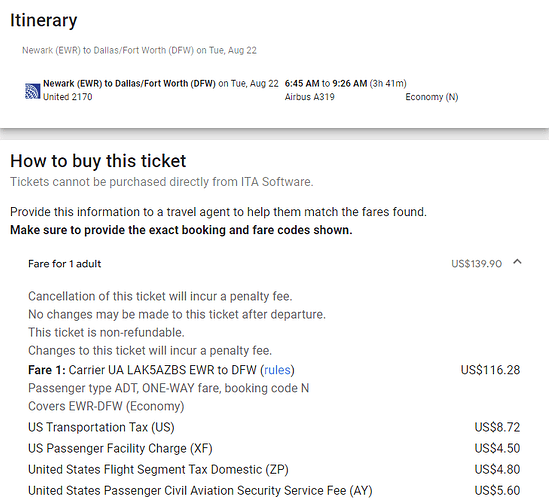
Task: Click the United Airlines logo icon
Action: (33, 91)
